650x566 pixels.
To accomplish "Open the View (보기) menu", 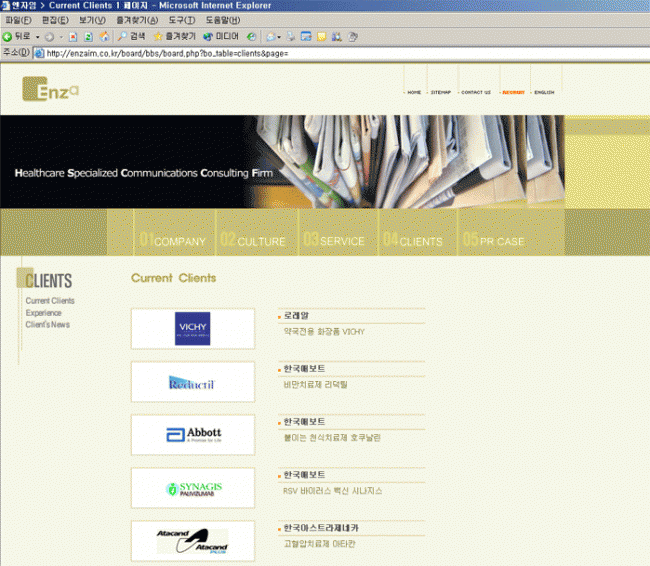I will tap(92, 20).
